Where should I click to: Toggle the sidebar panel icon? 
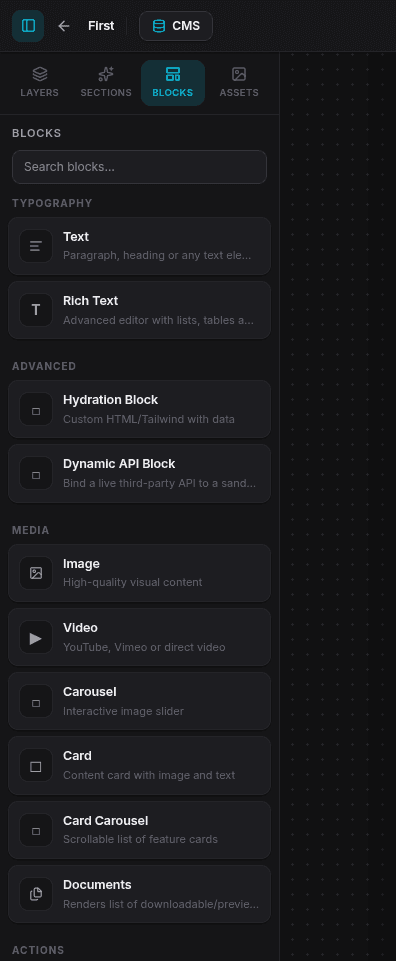28,26
